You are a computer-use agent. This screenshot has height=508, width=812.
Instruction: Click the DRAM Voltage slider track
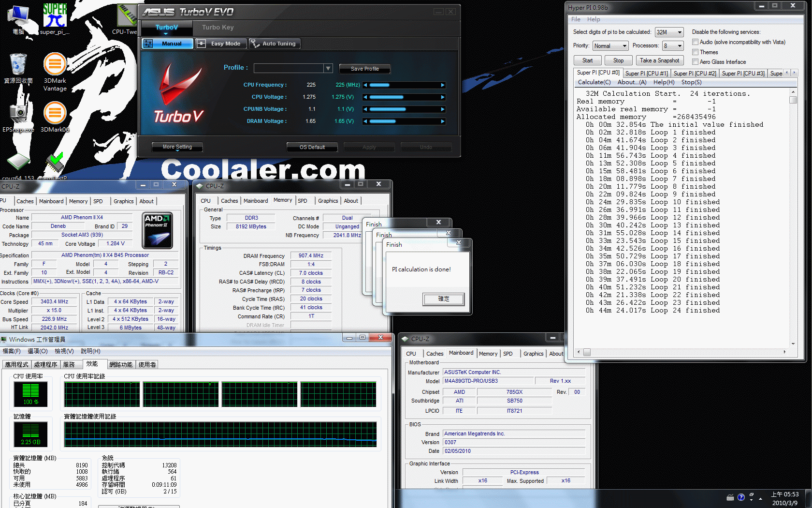(x=404, y=121)
